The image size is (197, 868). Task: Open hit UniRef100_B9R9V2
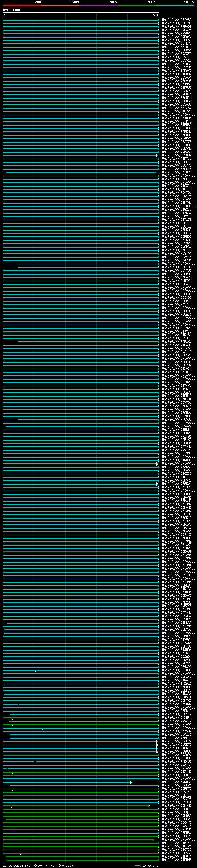[x=177, y=71]
